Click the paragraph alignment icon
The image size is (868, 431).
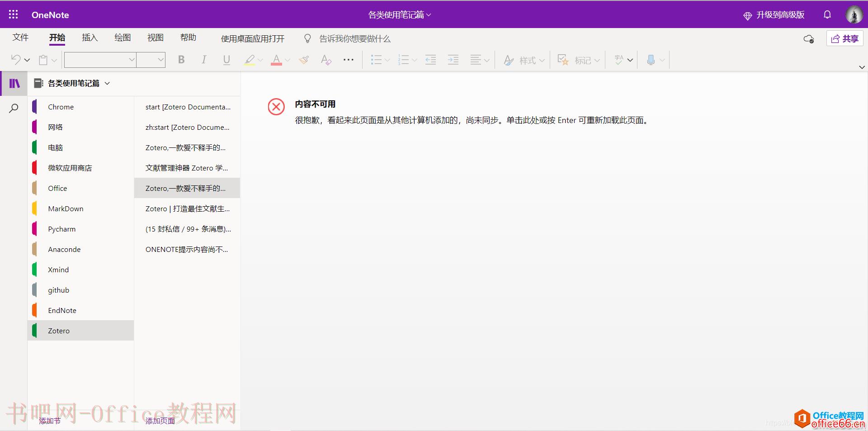pyautogui.click(x=476, y=60)
